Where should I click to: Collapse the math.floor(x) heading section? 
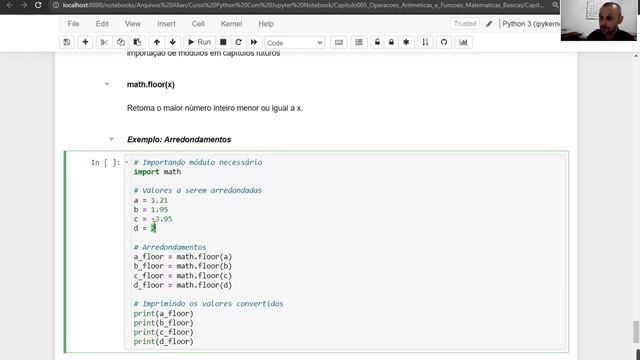point(107,84)
